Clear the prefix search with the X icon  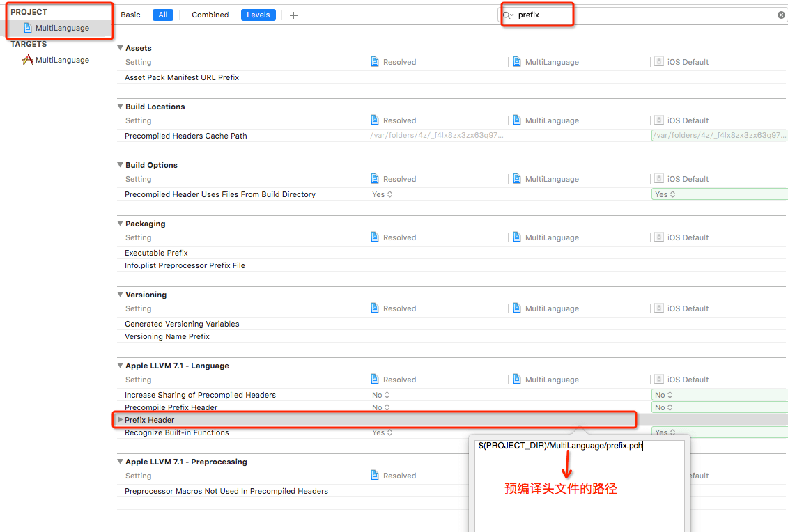[x=781, y=15]
